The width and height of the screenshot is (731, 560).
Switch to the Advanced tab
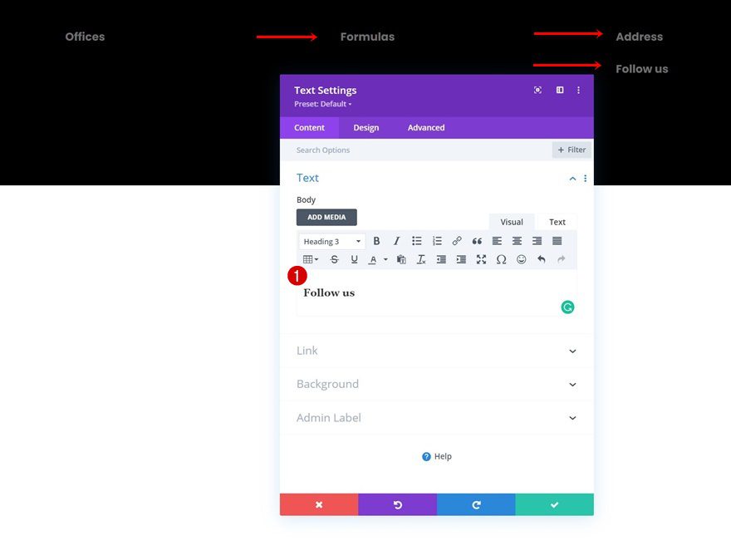[426, 128]
